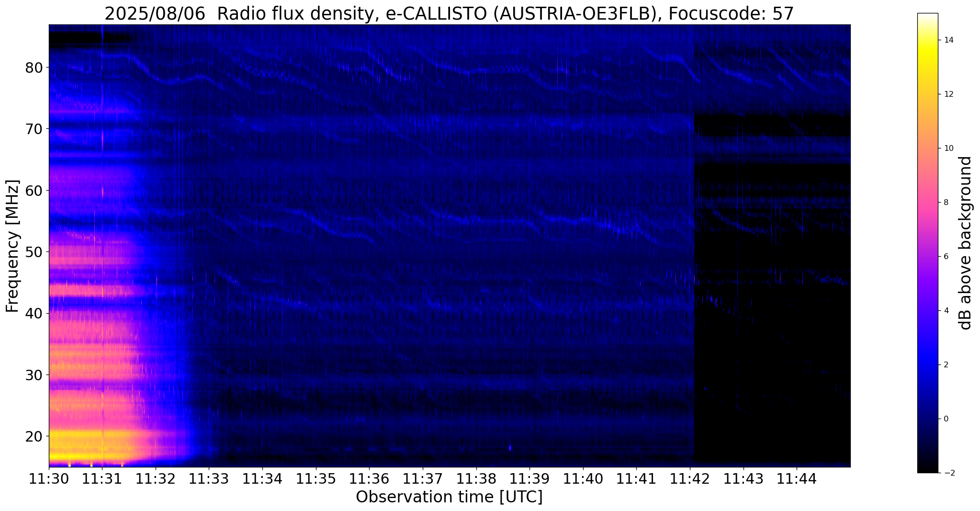
Task: Click the 60 MHz frequency tick label
Action: 34,191
